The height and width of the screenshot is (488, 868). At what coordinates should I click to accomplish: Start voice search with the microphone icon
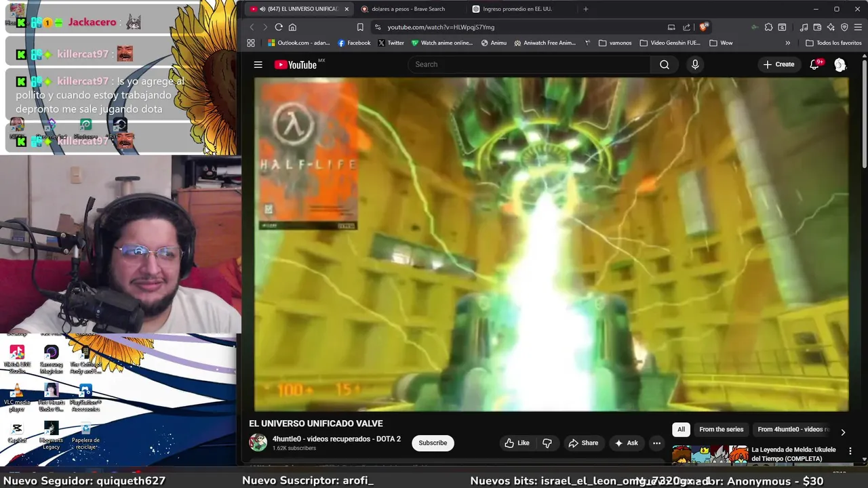coord(695,64)
